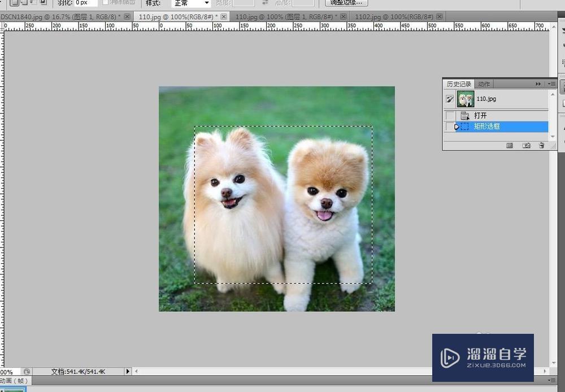Select the 打开 history state

(x=480, y=116)
